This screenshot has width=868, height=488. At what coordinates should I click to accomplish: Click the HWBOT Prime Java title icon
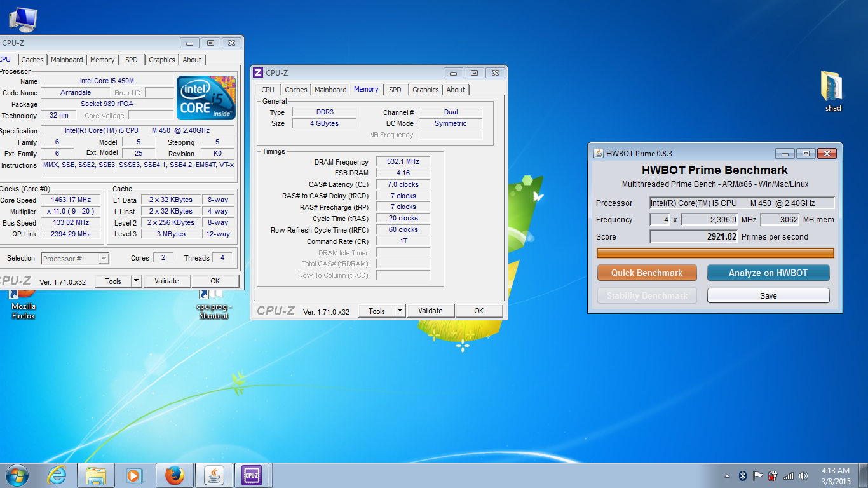pos(598,153)
